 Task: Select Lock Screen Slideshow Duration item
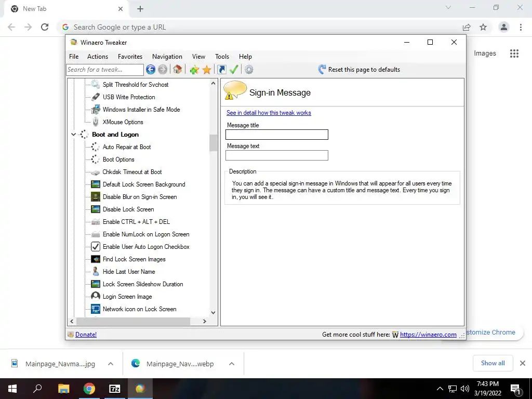click(x=143, y=284)
